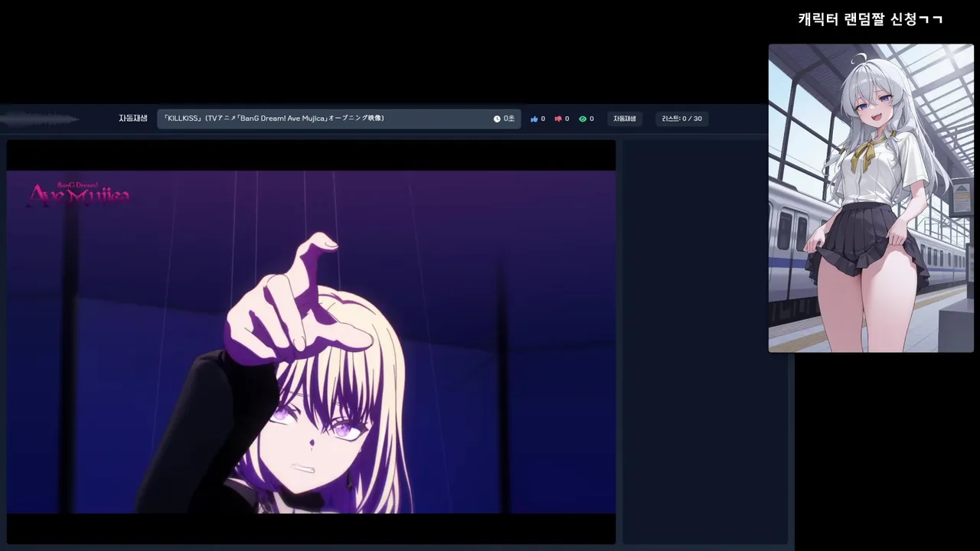This screenshot has width=980, height=551.
Task: Click the thumbs-up like icon
Action: 534,119
